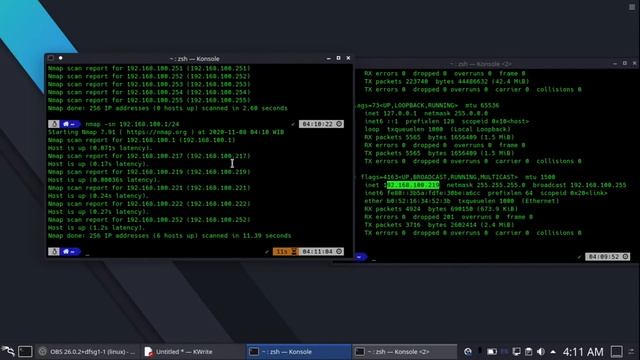Minimize the first zsh Konsole window

(329, 58)
